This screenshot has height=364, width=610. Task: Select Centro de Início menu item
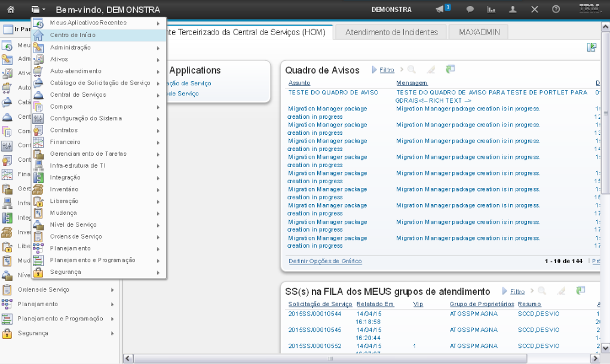tap(73, 35)
